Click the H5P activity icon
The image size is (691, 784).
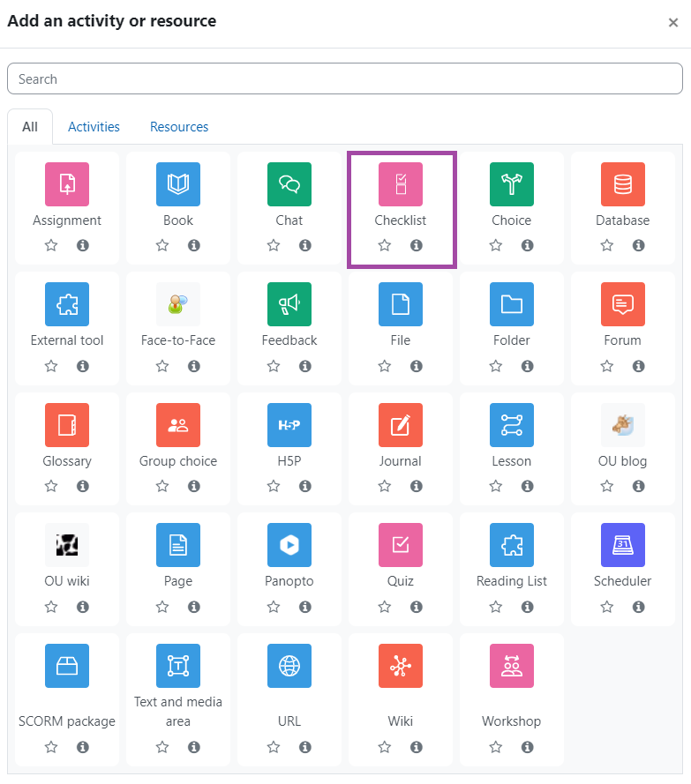(289, 425)
